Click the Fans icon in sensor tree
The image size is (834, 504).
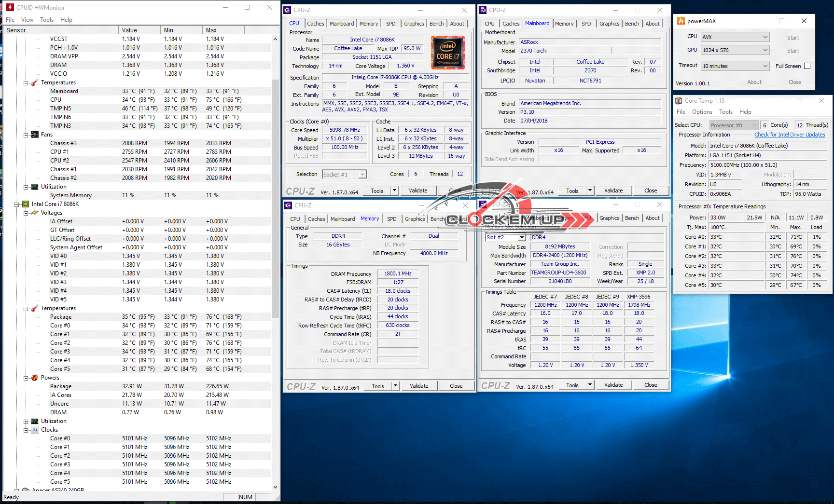(x=35, y=135)
